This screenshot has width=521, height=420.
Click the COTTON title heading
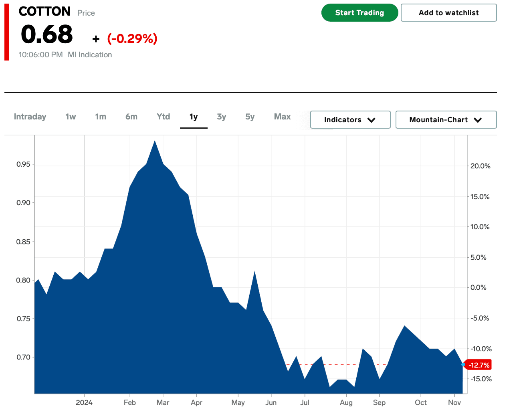(x=44, y=12)
